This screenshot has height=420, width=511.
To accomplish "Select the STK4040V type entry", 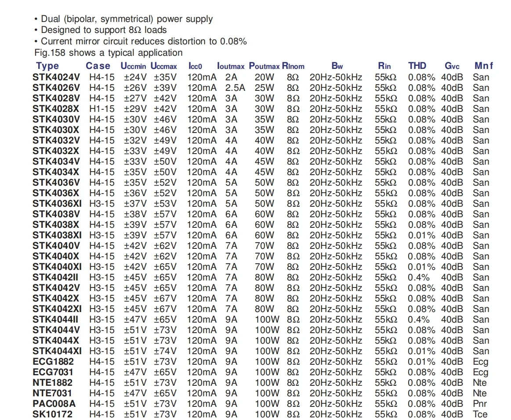I will 56,245.
